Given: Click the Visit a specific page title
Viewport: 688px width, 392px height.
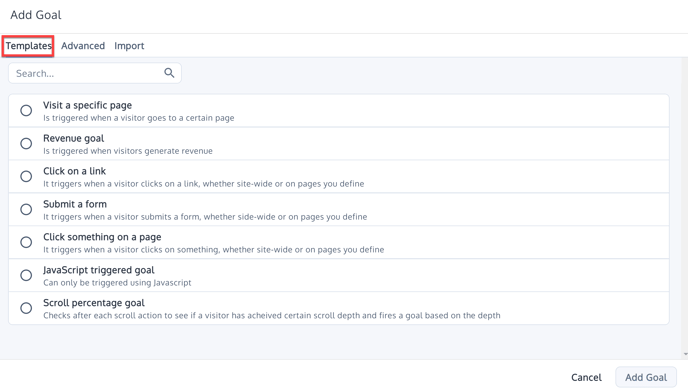Looking at the screenshot, I should pos(87,105).
